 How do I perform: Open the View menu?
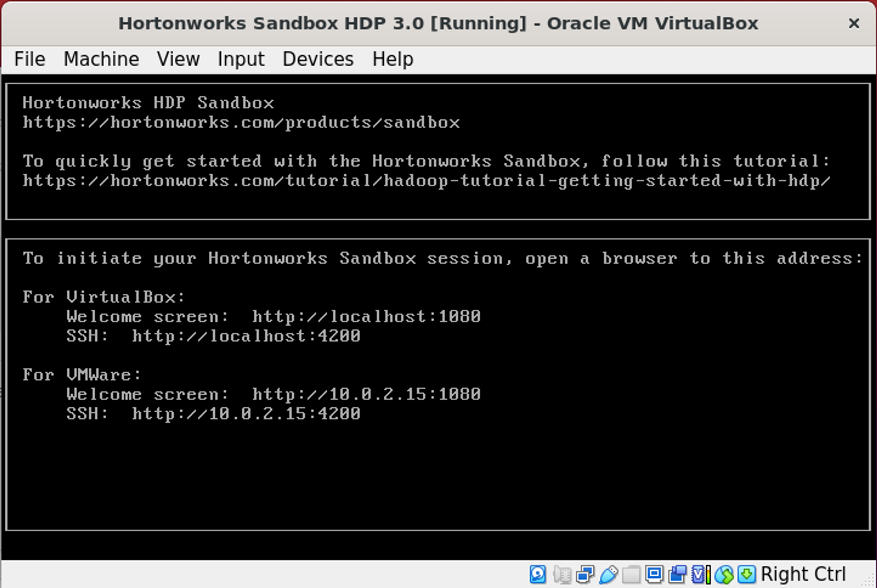(x=178, y=59)
